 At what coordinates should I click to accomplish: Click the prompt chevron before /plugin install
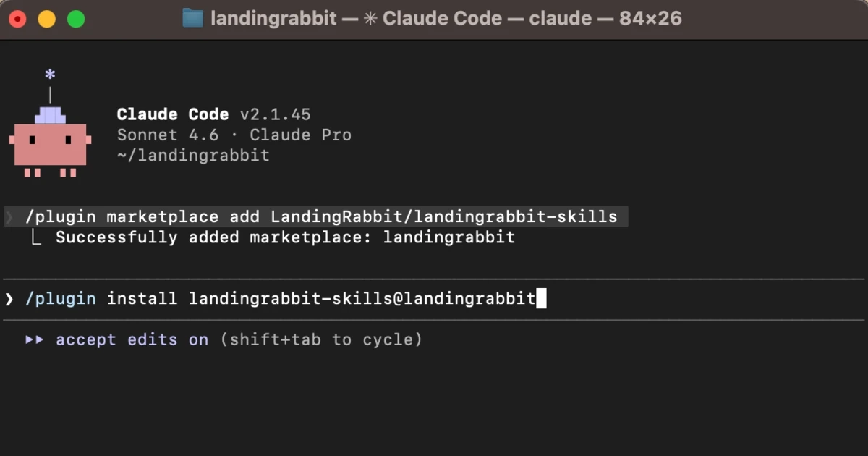9,299
